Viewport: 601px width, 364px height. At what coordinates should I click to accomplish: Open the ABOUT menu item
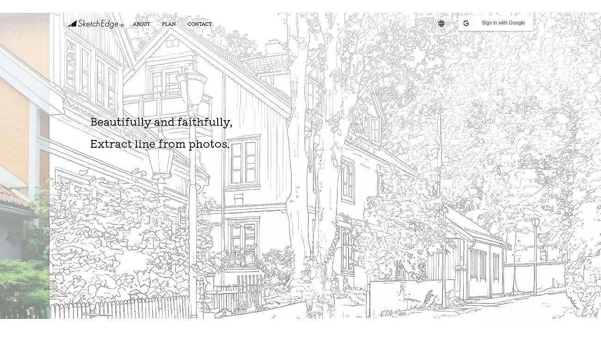coord(141,24)
